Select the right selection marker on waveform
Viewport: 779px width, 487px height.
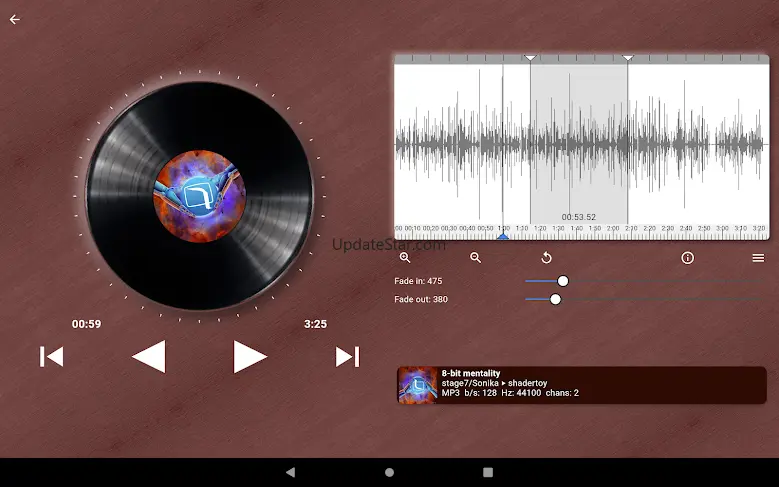pos(628,58)
